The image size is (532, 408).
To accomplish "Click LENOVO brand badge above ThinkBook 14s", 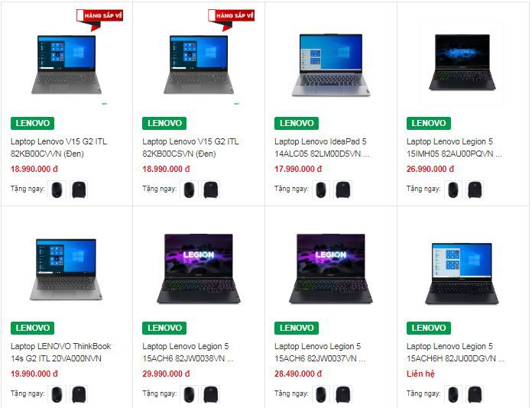I will click(x=33, y=328).
